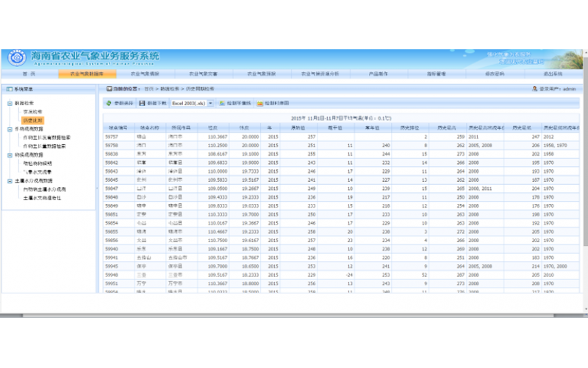Click the system logo emblem in header
Image resolution: width=588 pixels, height=368 pixels.
pos(15,58)
